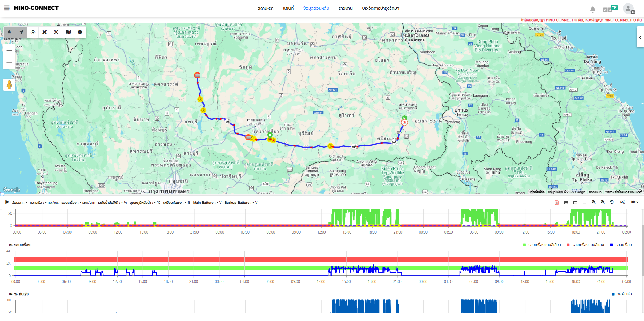Click the green start marker on route
This screenshot has height=321, width=644.
[x=404, y=118]
